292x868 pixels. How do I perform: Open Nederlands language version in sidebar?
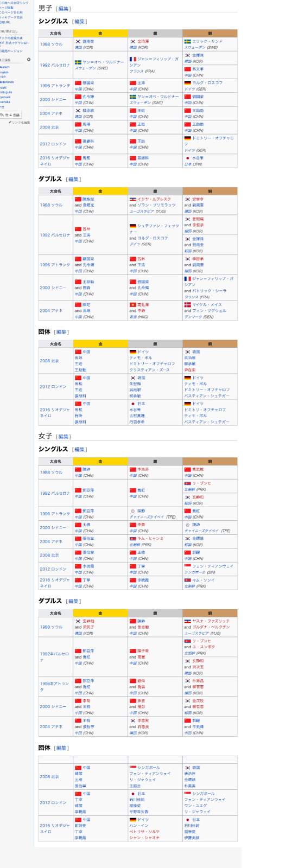7,82
